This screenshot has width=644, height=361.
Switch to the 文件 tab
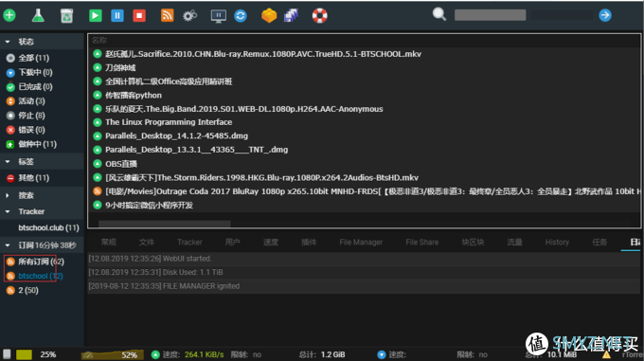coord(146,242)
